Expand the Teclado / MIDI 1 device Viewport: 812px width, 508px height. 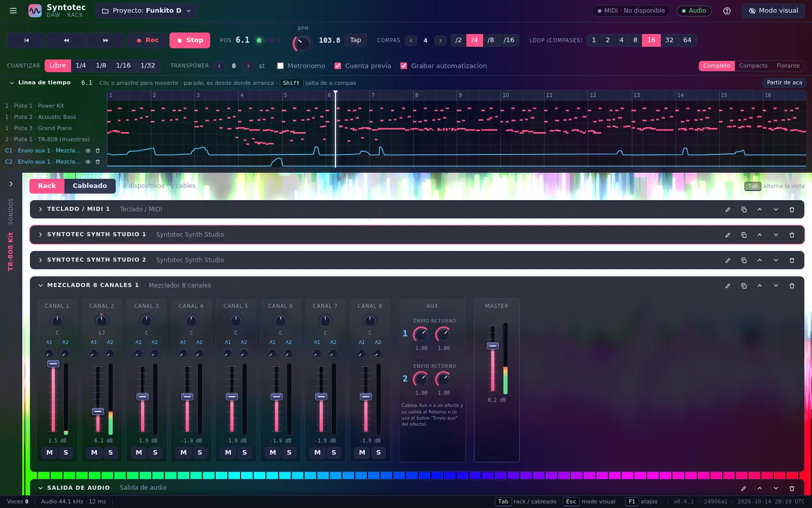[41, 209]
